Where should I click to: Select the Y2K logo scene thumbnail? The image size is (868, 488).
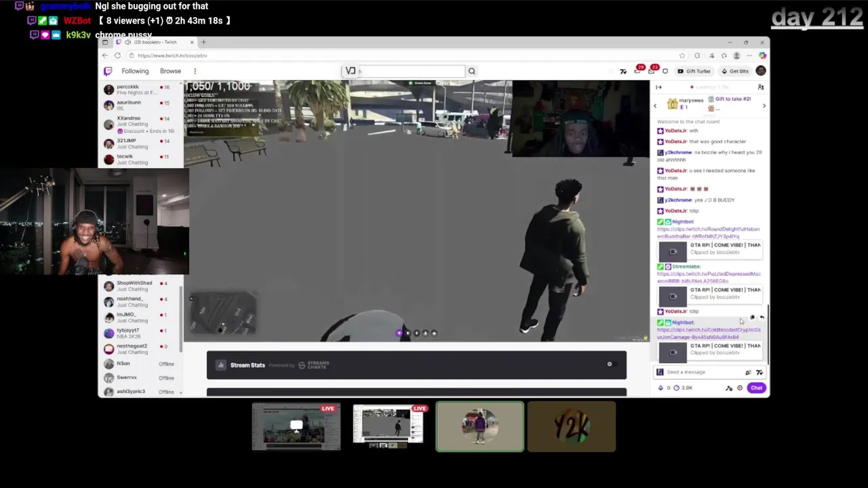tap(572, 427)
